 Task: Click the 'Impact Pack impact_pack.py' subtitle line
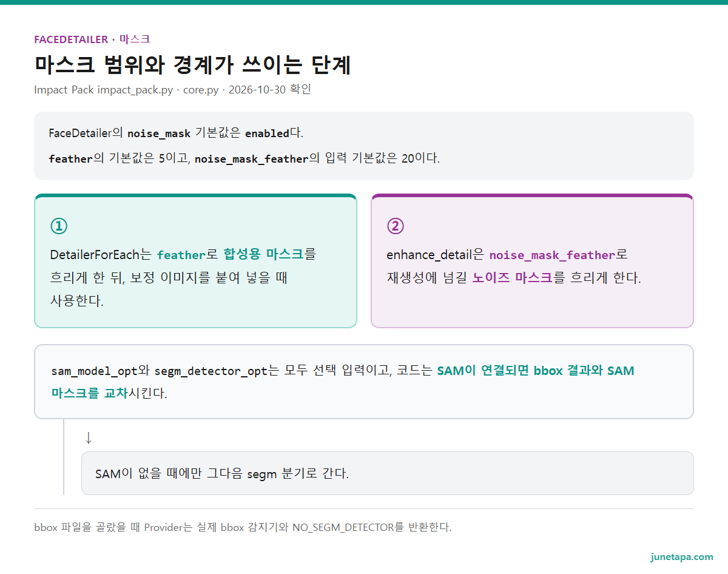173,89
